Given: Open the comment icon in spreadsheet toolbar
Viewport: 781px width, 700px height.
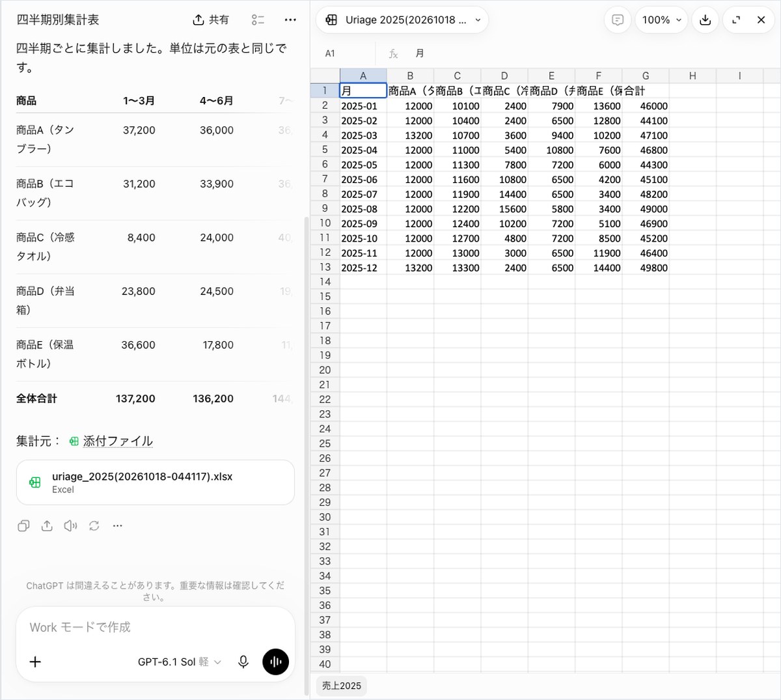Looking at the screenshot, I should 618,20.
